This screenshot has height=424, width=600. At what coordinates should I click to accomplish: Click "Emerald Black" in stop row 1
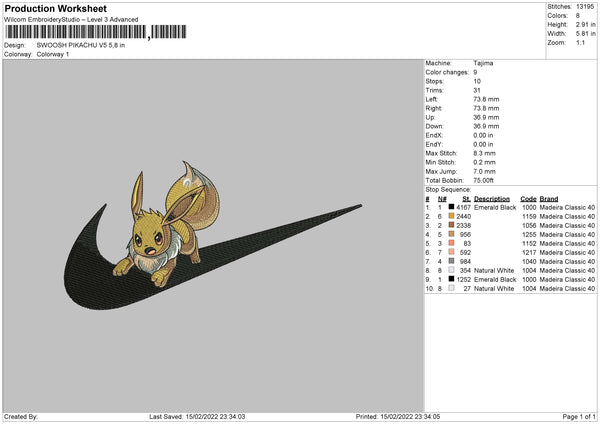[495, 207]
